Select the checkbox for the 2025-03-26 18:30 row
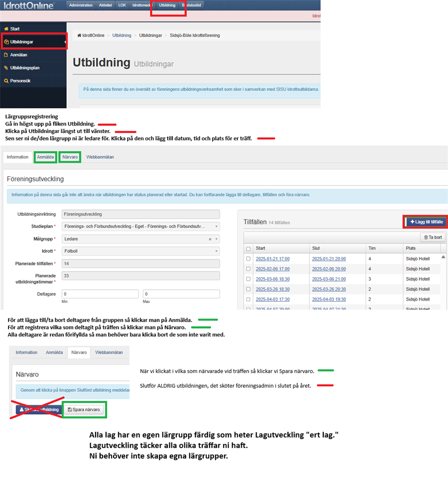448x478 pixels. click(248, 289)
